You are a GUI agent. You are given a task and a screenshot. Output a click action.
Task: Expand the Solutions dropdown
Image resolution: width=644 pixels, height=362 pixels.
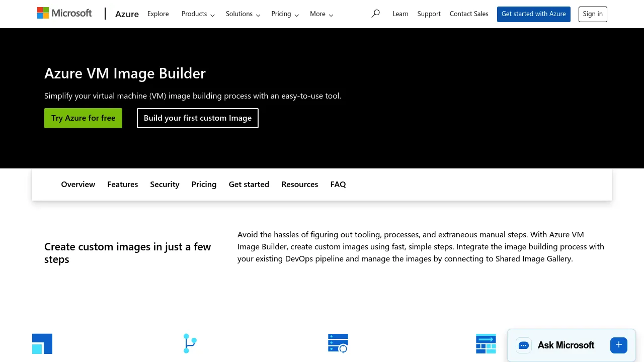click(243, 14)
